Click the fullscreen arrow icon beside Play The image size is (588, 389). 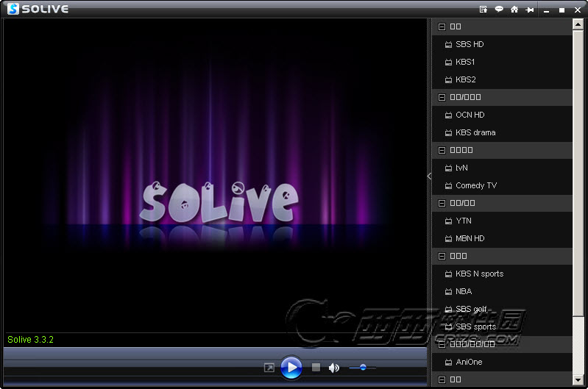coord(269,368)
